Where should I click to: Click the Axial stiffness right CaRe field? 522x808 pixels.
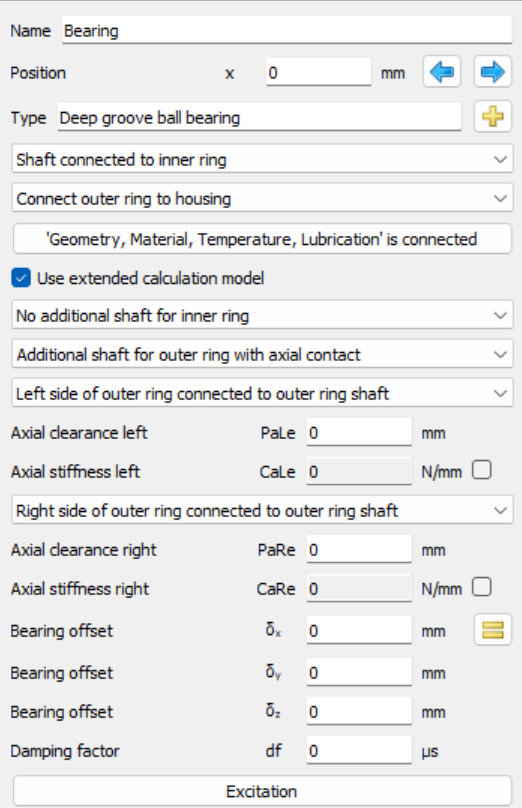pyautogui.click(x=359, y=588)
